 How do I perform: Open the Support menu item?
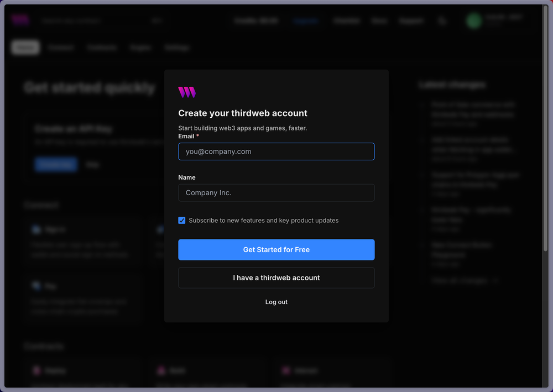[x=411, y=20]
